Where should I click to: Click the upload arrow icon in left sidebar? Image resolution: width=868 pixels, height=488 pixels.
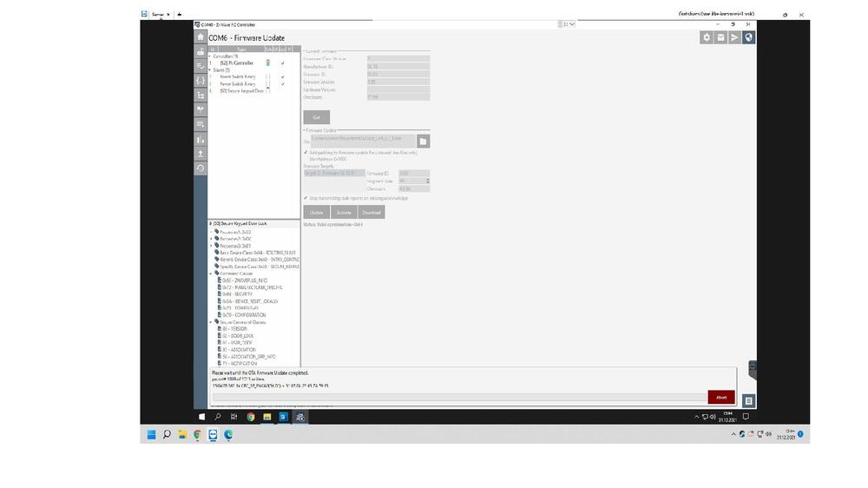click(201, 154)
